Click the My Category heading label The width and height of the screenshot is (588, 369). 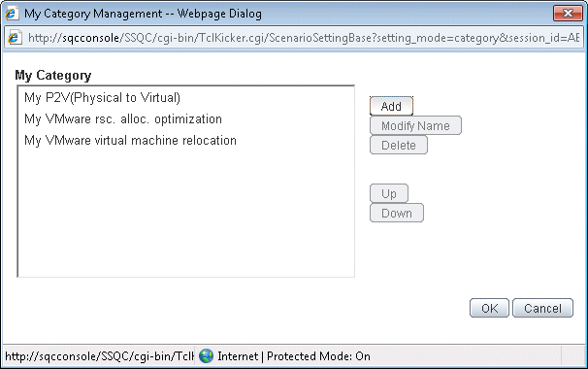click(52, 75)
